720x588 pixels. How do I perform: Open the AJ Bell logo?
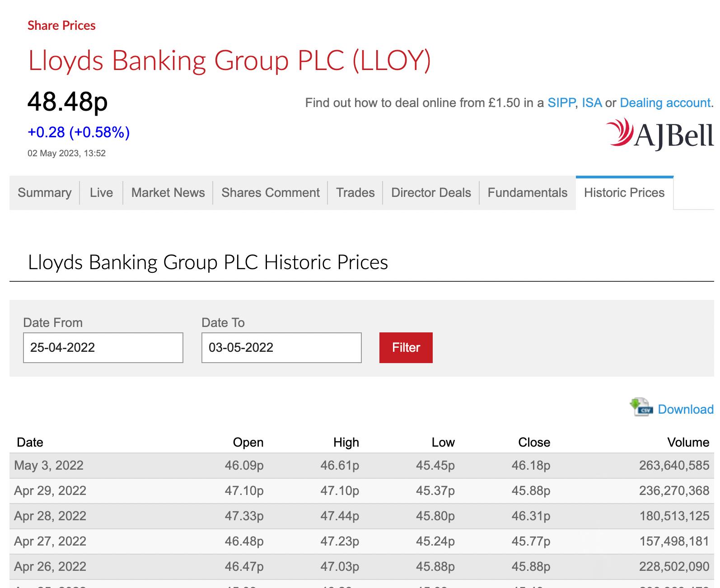(660, 134)
